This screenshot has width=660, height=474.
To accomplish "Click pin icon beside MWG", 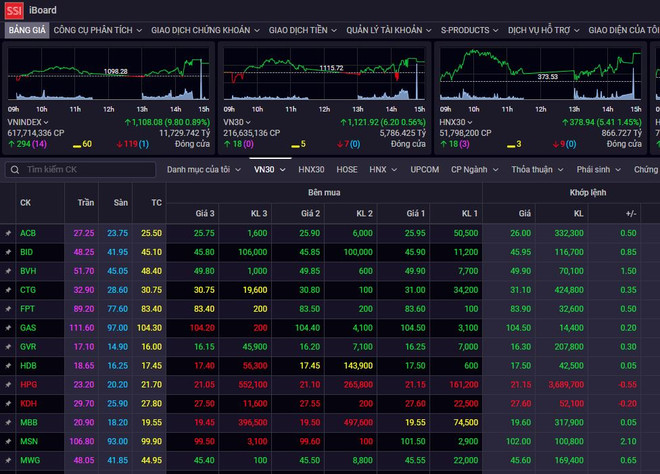I will click(x=8, y=461).
